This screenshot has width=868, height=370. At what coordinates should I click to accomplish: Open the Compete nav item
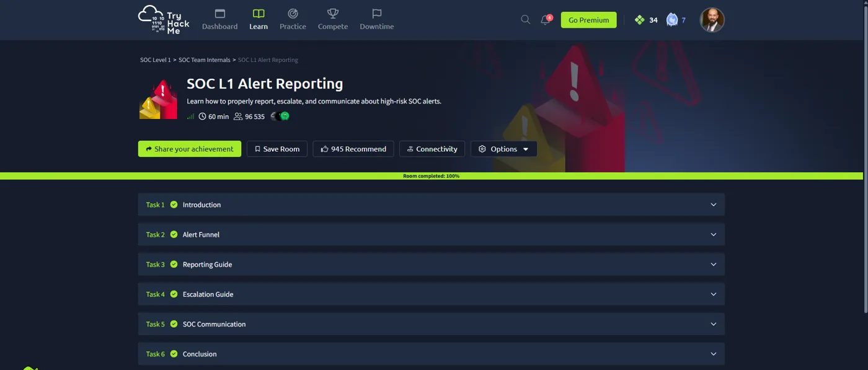(x=333, y=20)
